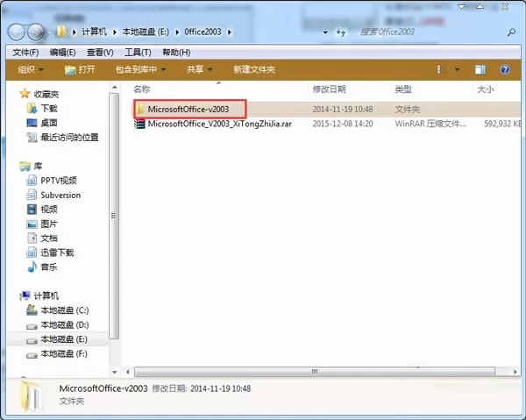Click 本地磁盘 (E:) in the breadcrumb
526x420 pixels.
(146, 32)
